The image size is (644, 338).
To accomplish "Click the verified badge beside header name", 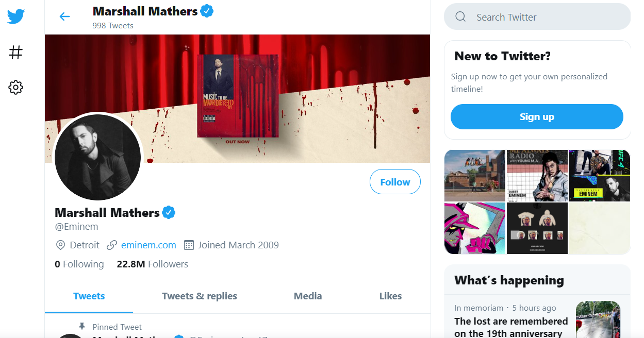I will click(207, 11).
